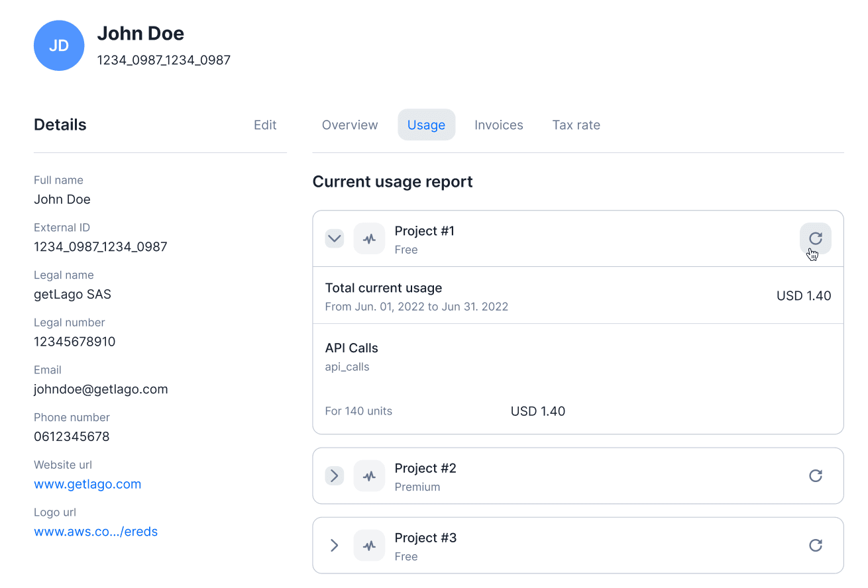The height and width of the screenshot is (588, 868).
Task: Collapse the Project #1 section
Action: pos(335,238)
